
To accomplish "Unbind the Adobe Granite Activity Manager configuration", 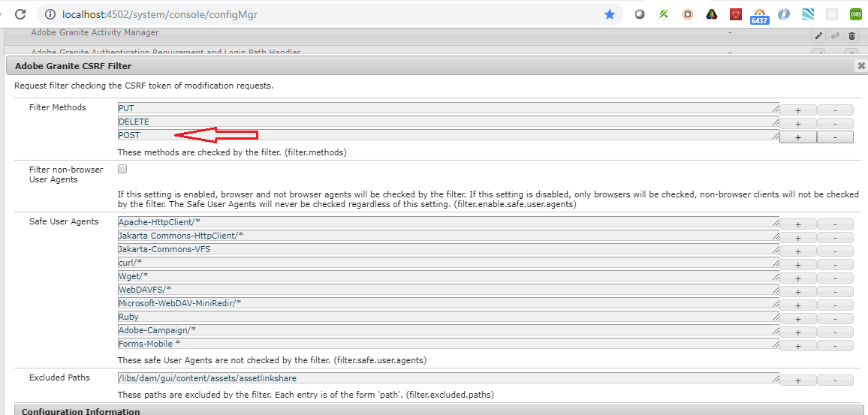I will 836,36.
